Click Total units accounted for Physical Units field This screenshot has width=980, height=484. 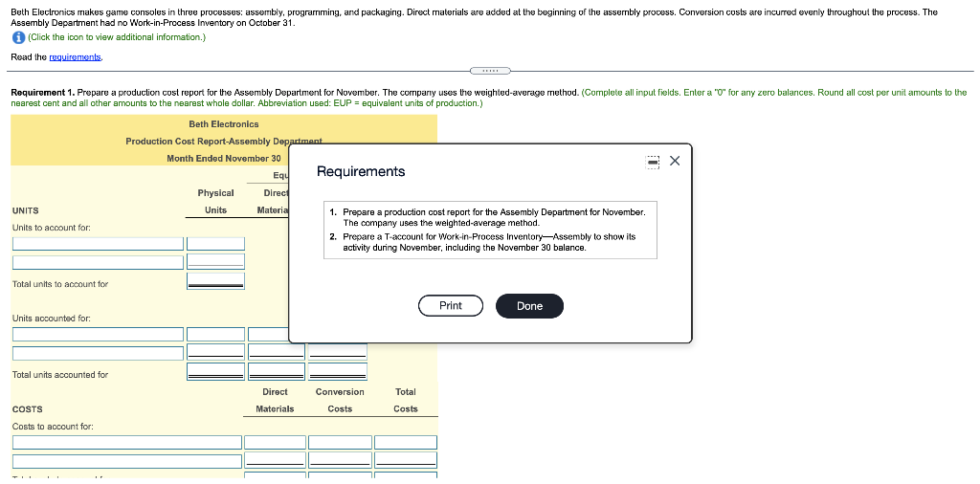click(215, 372)
